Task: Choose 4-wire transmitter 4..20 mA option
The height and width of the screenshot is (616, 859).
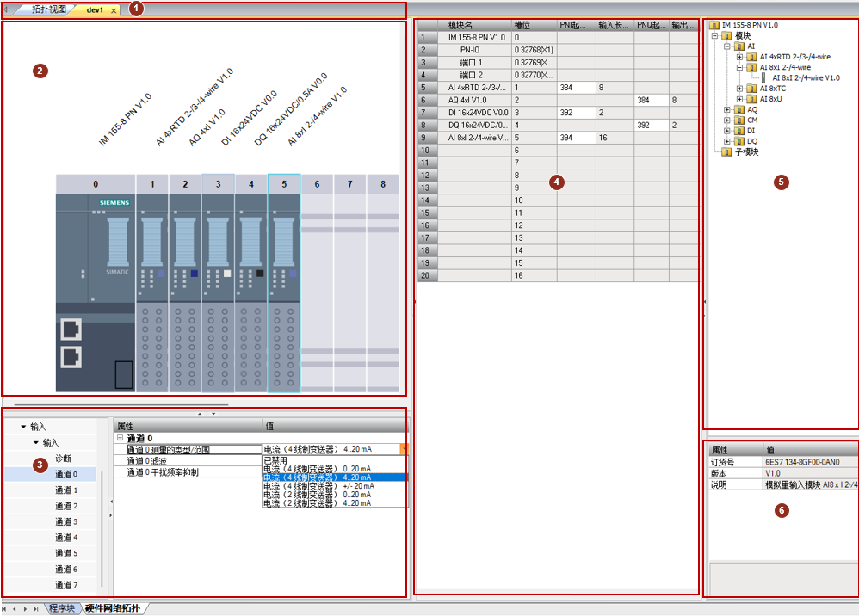Action: pyautogui.click(x=335, y=477)
